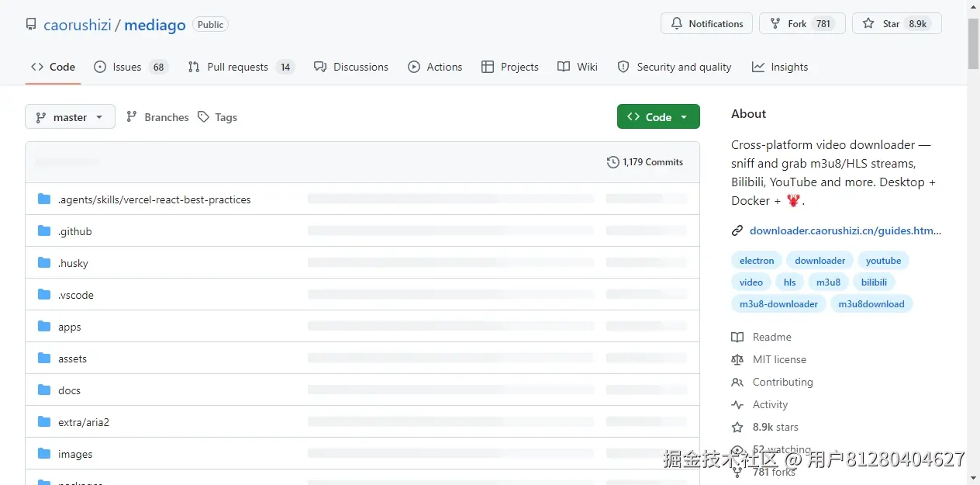Screen dimensions: 980x485
Task: Click the scrollbar down arrow
Action: tap(973, 478)
